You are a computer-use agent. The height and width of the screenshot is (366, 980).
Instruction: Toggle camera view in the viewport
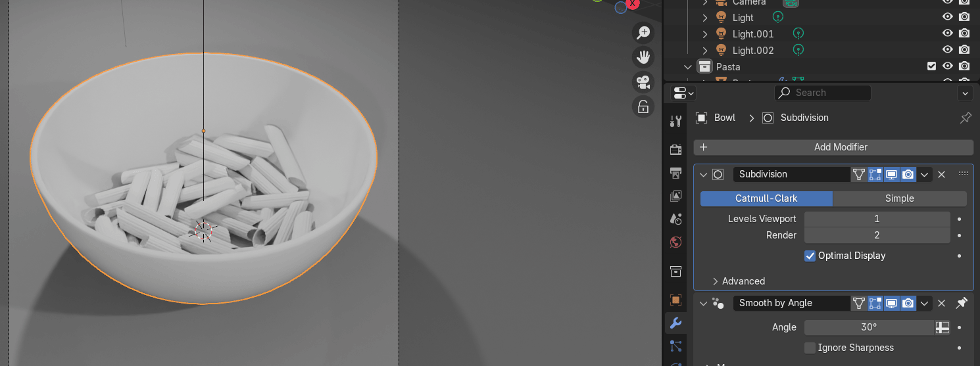643,82
